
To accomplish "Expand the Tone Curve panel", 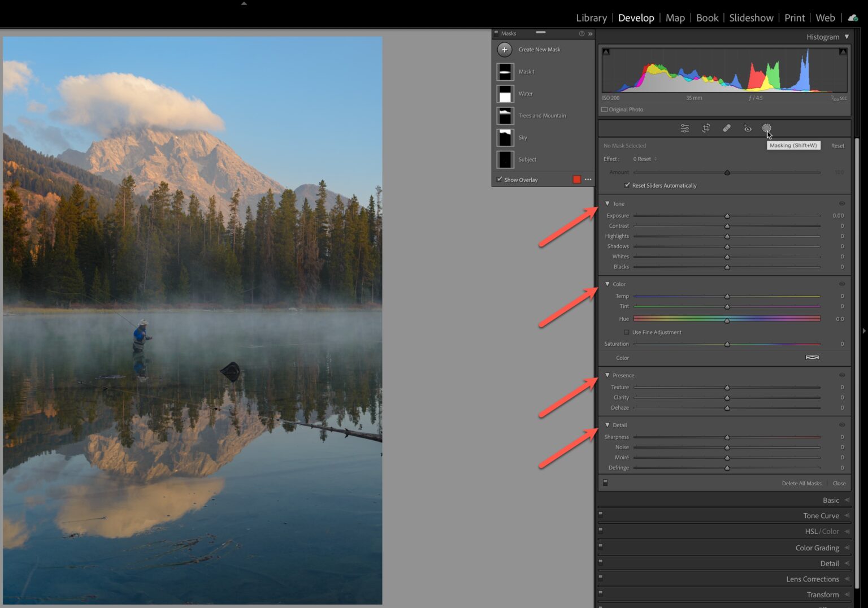I will pos(821,515).
